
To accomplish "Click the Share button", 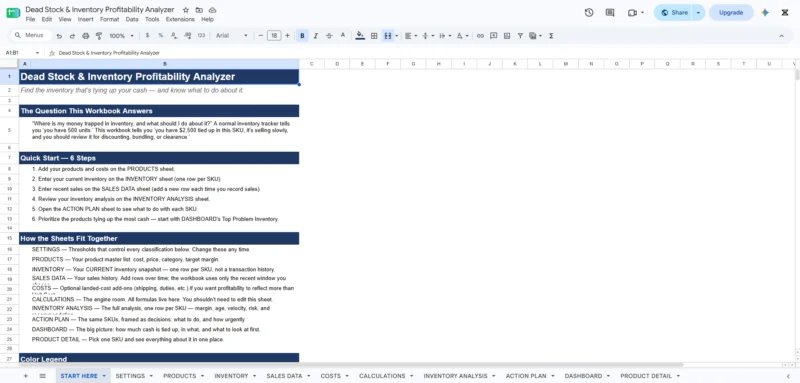I will (674, 13).
